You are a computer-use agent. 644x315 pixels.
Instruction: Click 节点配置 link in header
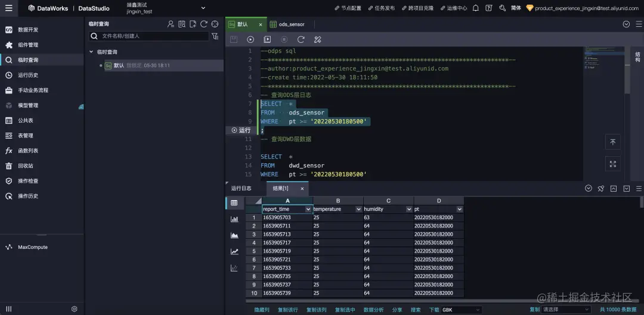[348, 8]
